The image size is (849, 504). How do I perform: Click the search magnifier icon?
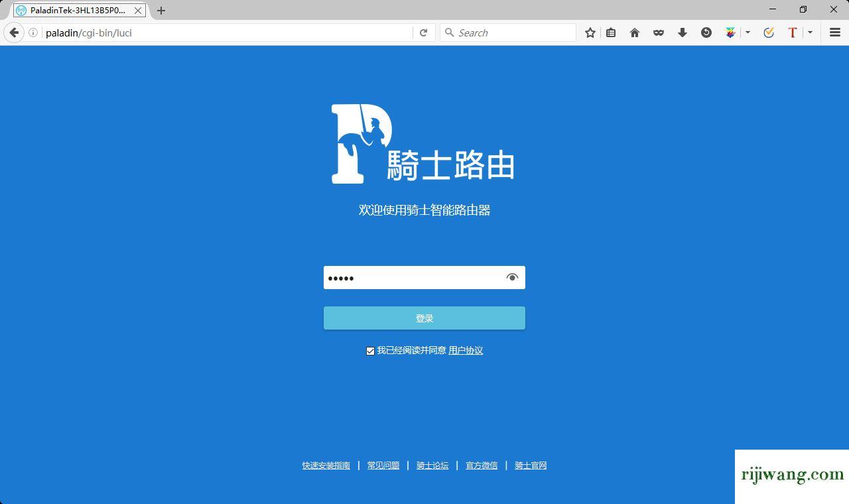pyautogui.click(x=449, y=32)
